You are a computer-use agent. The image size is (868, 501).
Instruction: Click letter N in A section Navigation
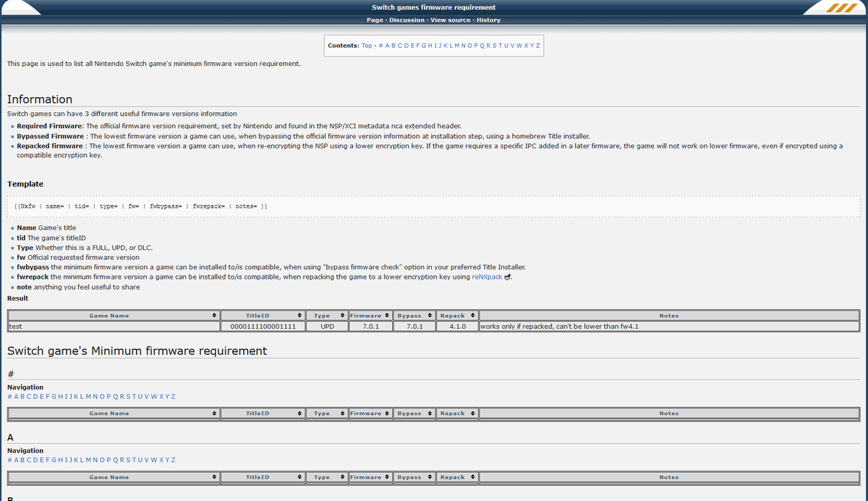coord(95,460)
